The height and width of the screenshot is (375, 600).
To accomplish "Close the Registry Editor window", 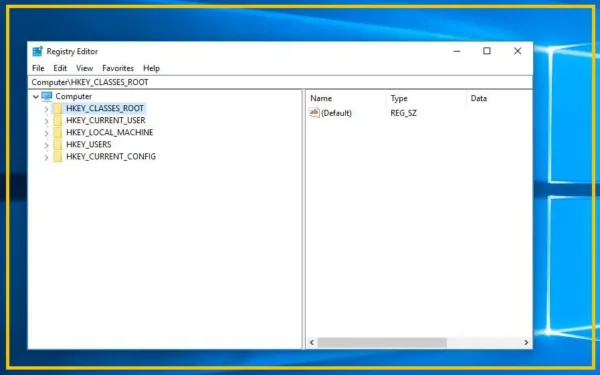I will pos(517,51).
